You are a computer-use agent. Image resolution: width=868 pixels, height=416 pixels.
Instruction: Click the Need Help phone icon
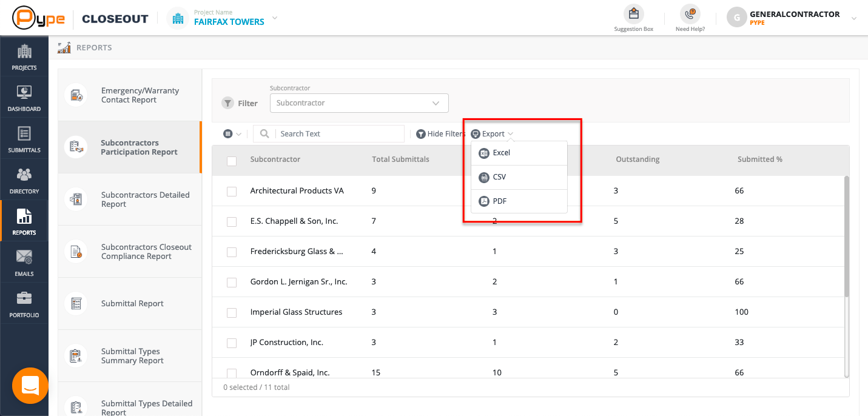tap(690, 14)
